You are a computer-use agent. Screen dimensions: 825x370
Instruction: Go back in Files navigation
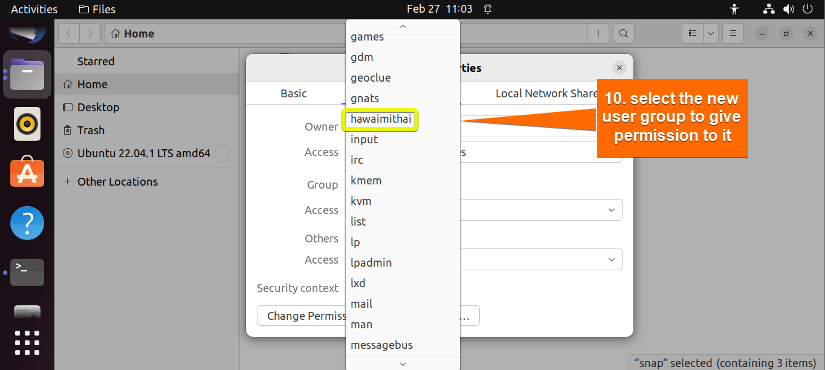(69, 34)
